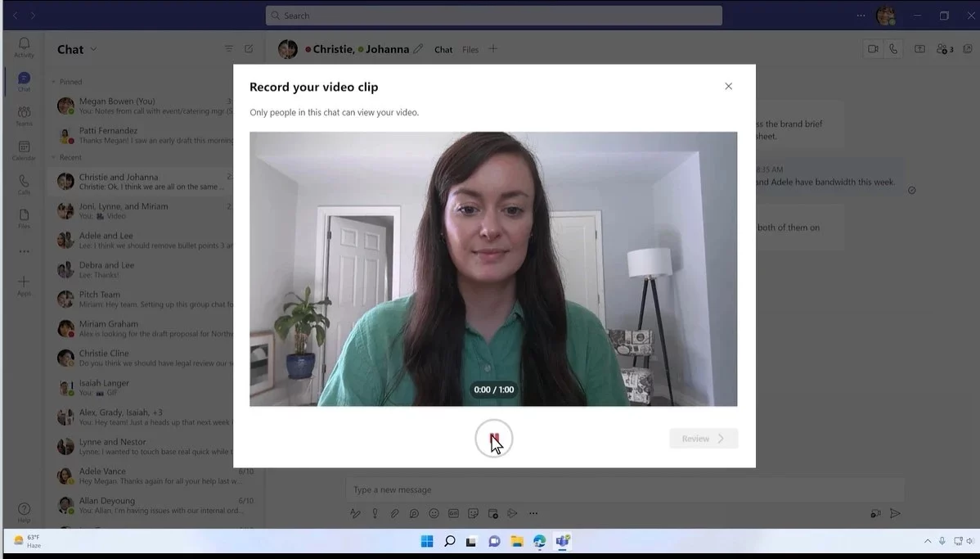Add a tab with the plus icon

[492, 49]
